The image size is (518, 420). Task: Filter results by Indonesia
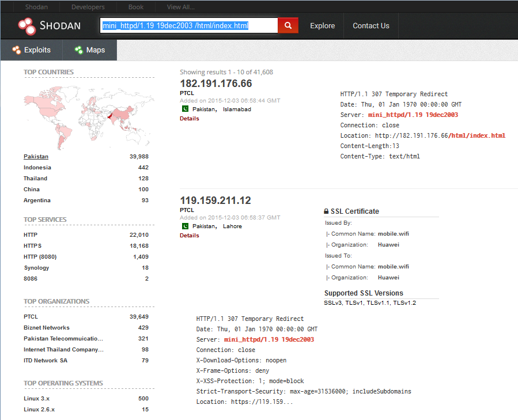[37, 168]
